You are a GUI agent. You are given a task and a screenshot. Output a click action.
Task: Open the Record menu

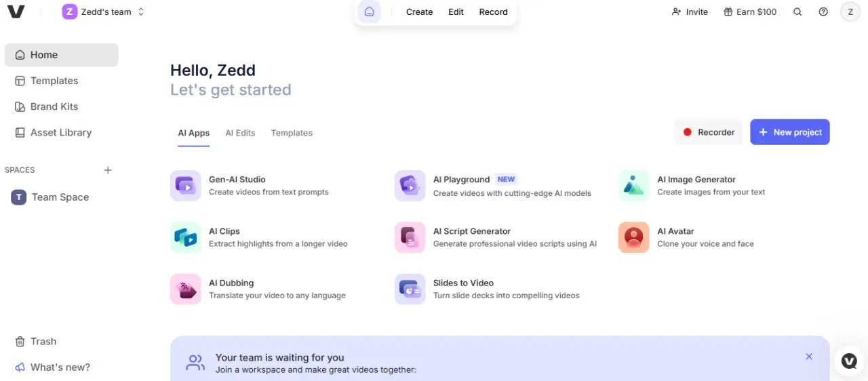pyautogui.click(x=493, y=12)
